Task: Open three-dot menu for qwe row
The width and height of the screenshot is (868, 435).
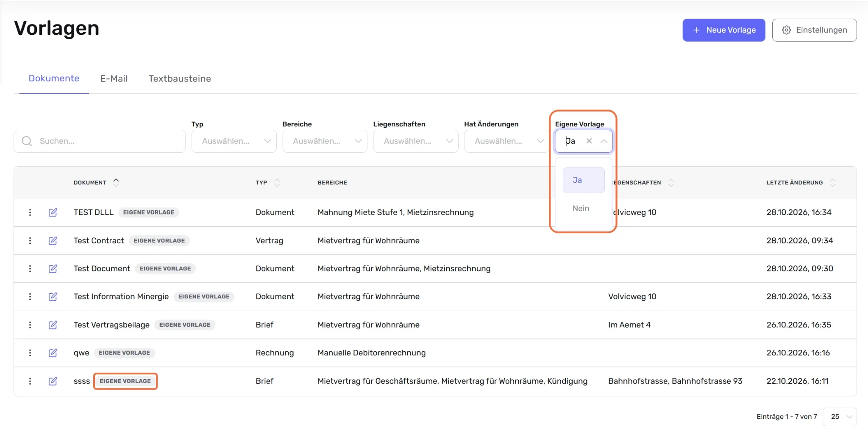Action: click(x=30, y=353)
